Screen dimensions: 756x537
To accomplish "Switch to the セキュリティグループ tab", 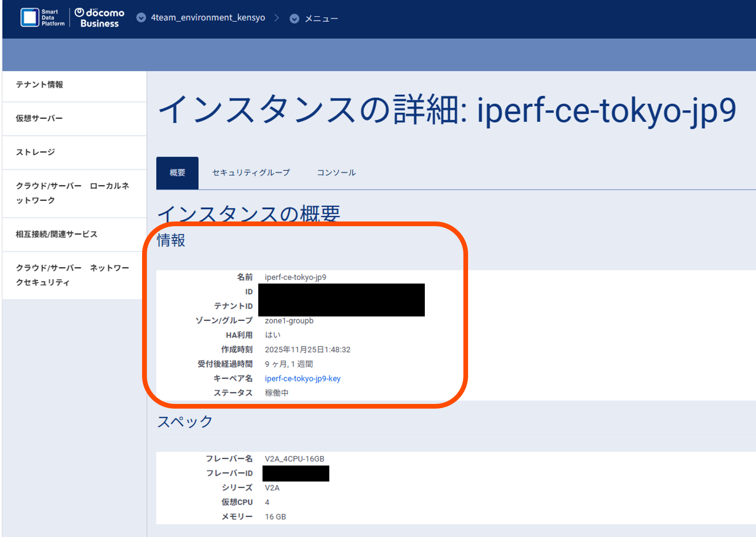I will point(251,173).
